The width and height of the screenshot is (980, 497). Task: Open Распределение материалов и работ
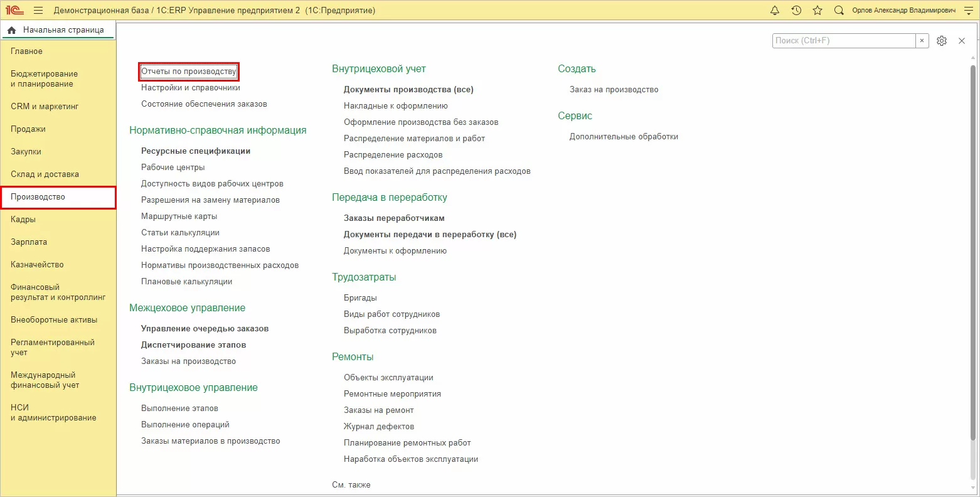click(x=414, y=139)
